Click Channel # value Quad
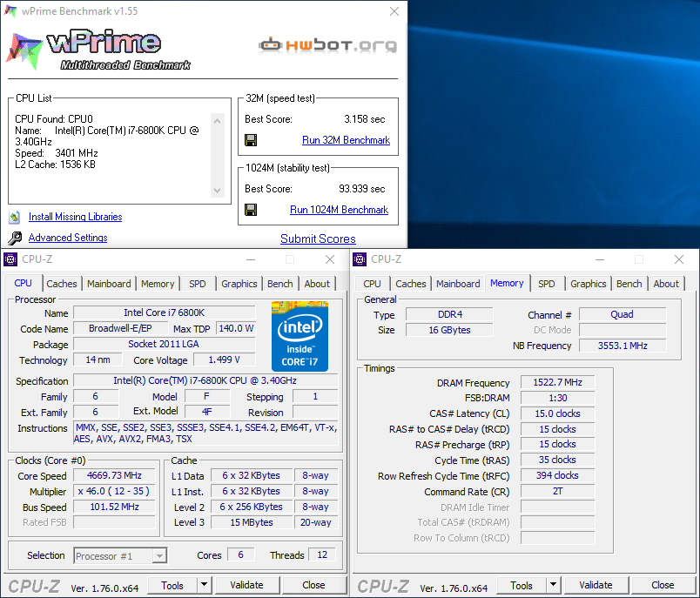Viewport: 700px width, 598px height. (x=623, y=314)
